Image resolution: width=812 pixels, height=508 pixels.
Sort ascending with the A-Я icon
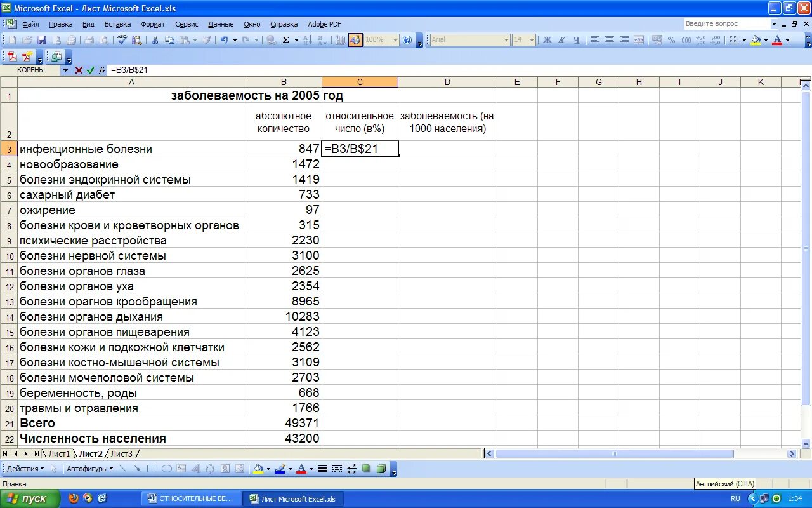[x=308, y=40]
